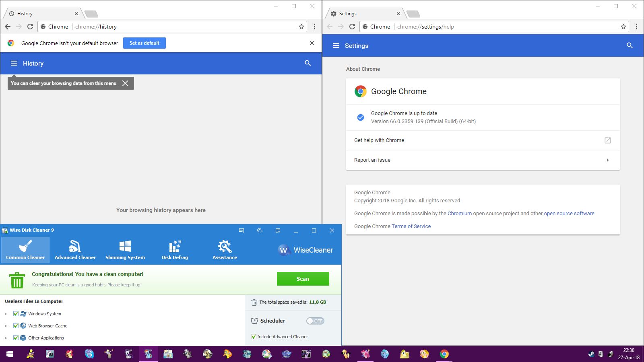Click the Chrome icon on the taskbar
This screenshot has height=362, width=644.
444,354
